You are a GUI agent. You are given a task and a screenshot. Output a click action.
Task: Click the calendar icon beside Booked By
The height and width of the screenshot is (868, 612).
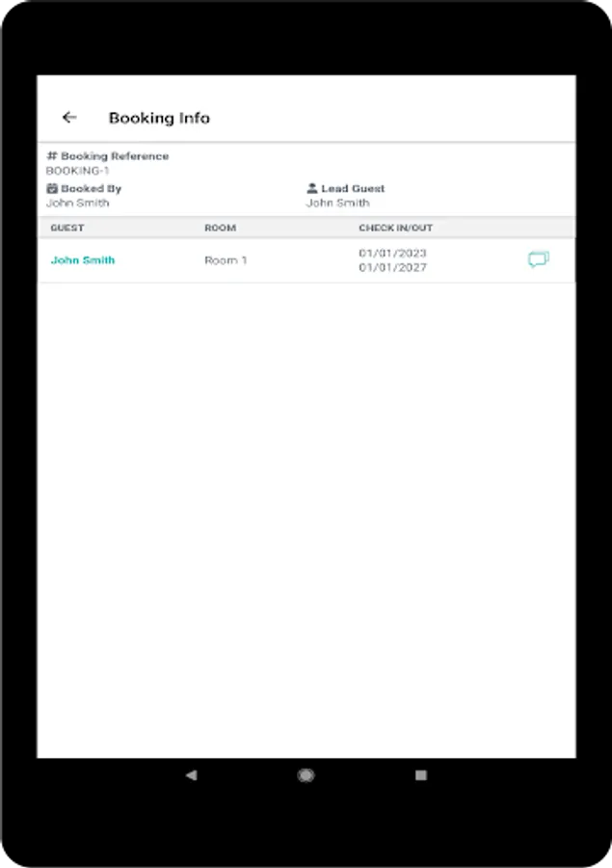(52, 188)
